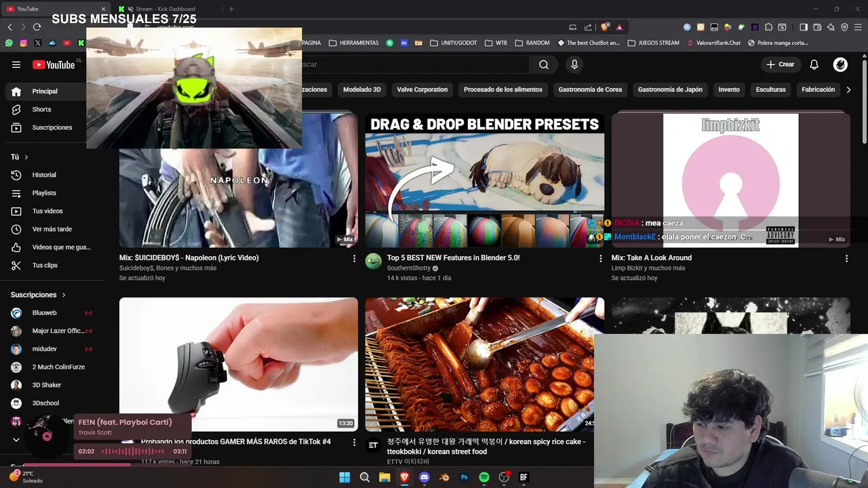Viewport: 868px width, 488px height.
Task: Open the Drag & Drop Blender Presets thumbnail
Action: point(484,180)
